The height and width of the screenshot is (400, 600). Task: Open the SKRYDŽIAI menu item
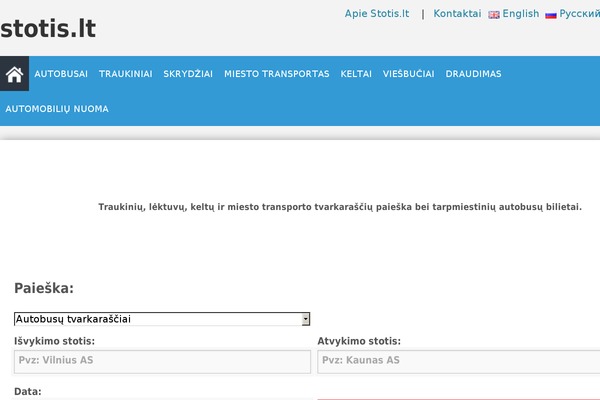188,74
